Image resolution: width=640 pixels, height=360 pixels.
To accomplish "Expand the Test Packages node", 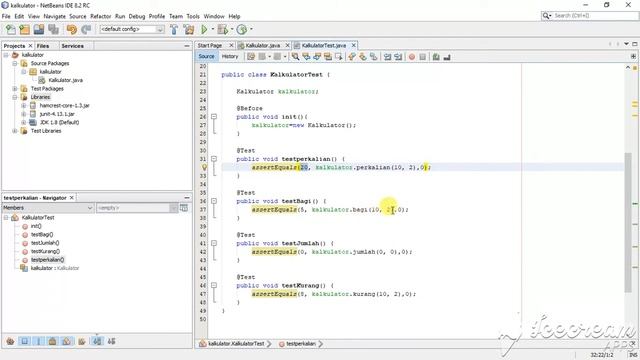I will [15, 89].
